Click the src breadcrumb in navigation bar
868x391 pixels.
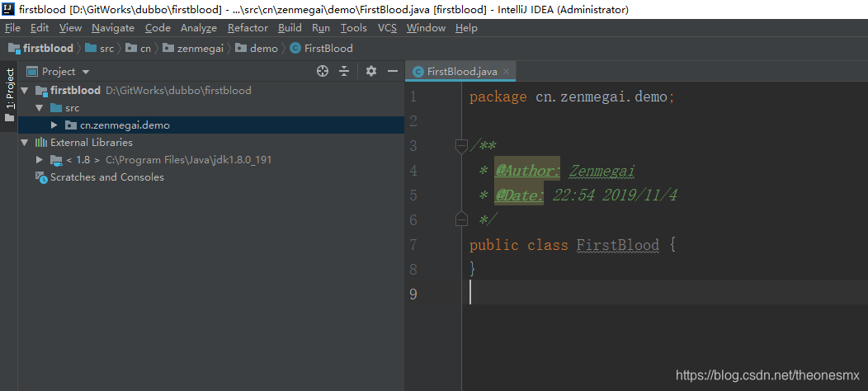coord(100,48)
